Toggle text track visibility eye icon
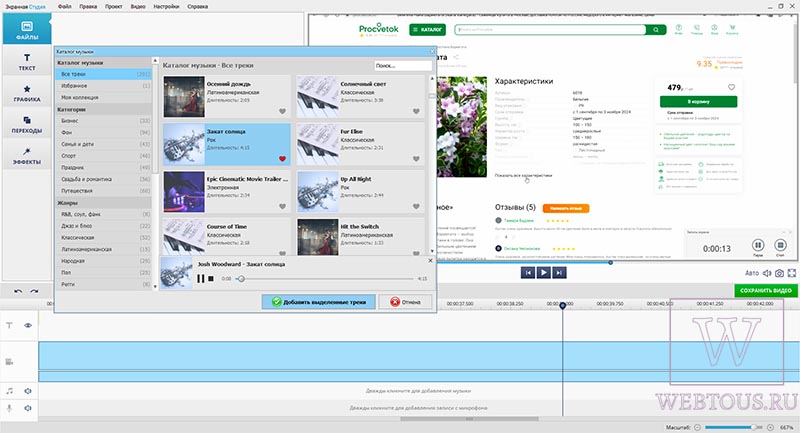Viewport: 800px width, 433px height. [28, 325]
